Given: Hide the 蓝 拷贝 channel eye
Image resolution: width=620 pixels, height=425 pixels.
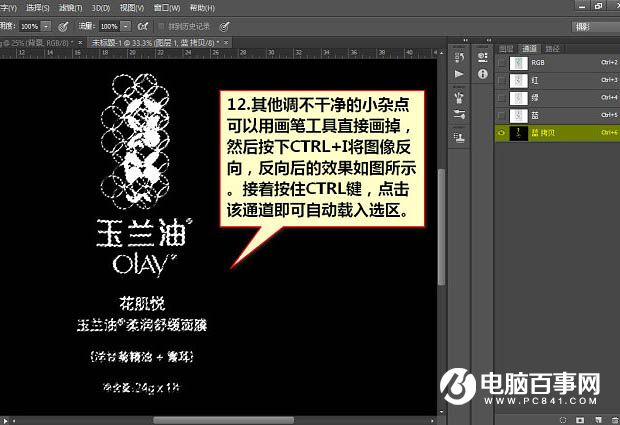Looking at the screenshot, I should [501, 133].
